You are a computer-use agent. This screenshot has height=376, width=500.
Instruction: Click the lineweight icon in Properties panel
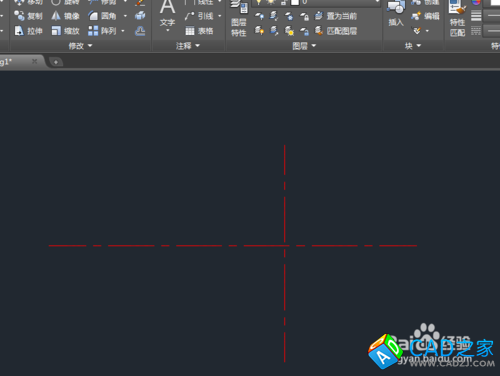click(476, 16)
